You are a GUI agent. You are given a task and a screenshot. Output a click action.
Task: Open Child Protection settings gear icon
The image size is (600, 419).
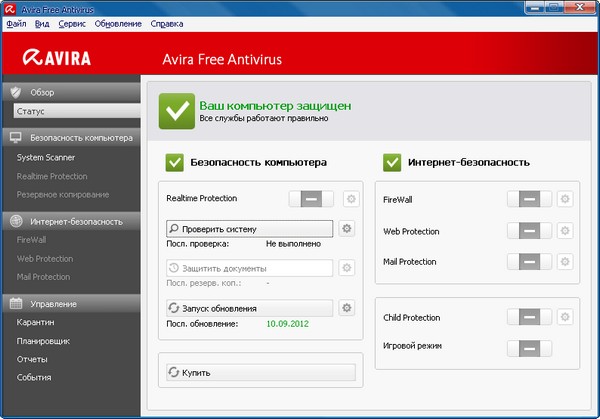pyautogui.click(x=564, y=317)
